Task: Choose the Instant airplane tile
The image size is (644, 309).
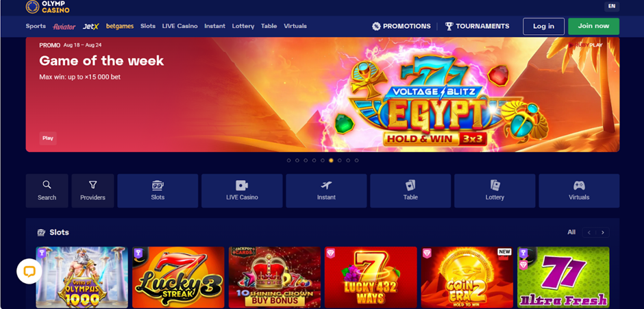Action: point(326,190)
